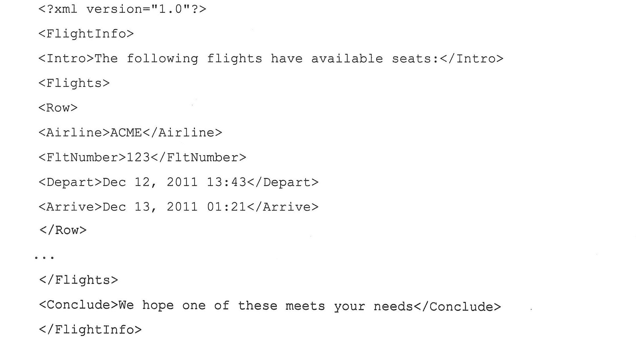Click the closing Intro tag

[x=471, y=59]
